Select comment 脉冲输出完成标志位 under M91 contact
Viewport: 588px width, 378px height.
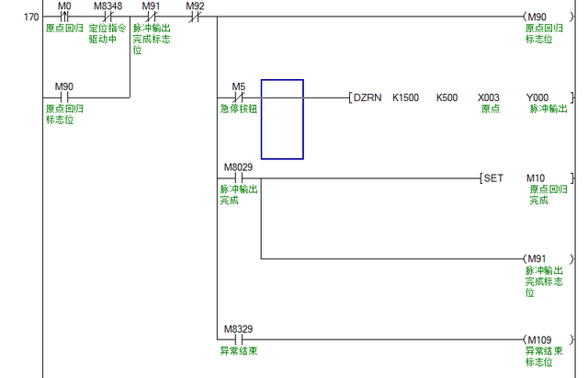(151, 39)
